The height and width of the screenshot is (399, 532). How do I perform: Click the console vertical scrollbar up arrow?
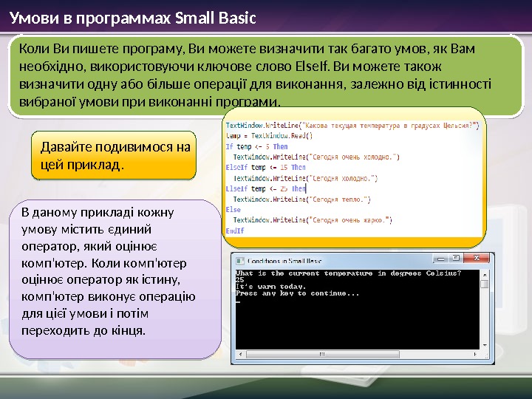point(485,275)
